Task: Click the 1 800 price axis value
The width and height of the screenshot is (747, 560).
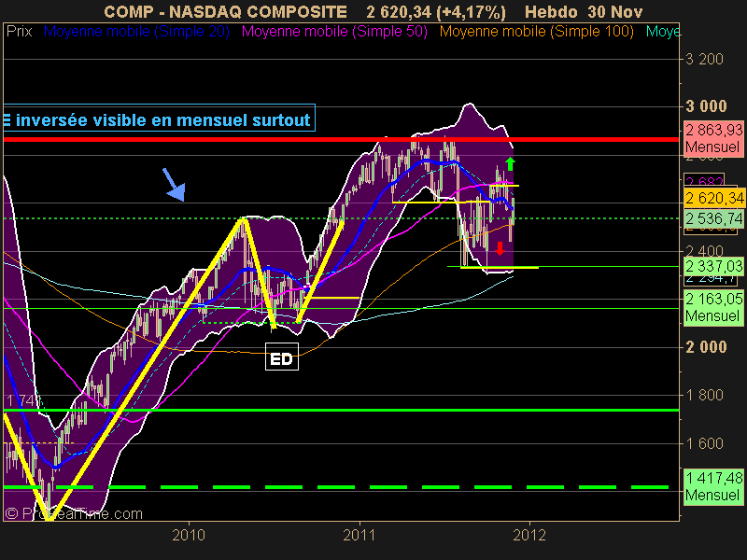Action: click(704, 395)
